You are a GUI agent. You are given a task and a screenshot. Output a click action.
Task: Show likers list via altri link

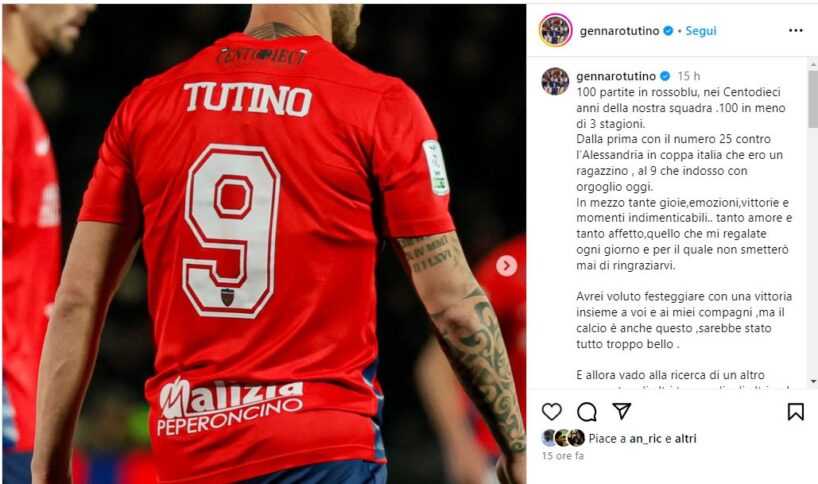[x=685, y=439]
